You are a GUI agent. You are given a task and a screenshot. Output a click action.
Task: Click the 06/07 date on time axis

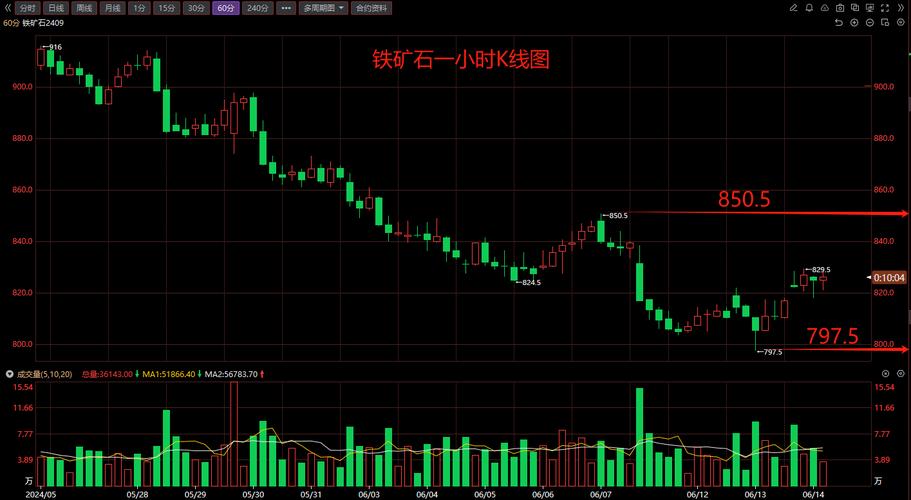[601, 495]
